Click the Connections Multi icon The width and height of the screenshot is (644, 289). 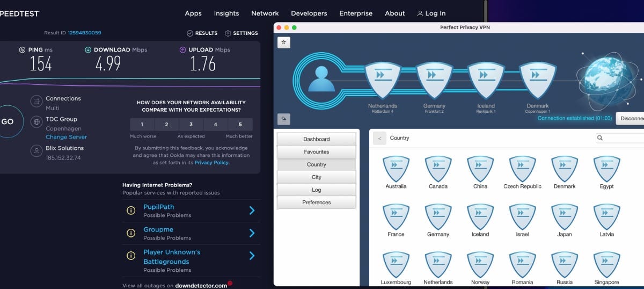click(36, 102)
